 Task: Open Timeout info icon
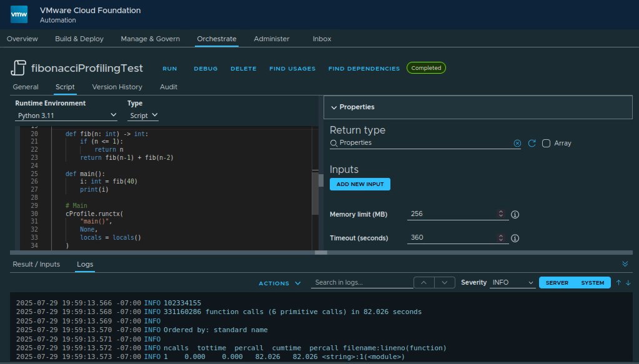(515, 238)
